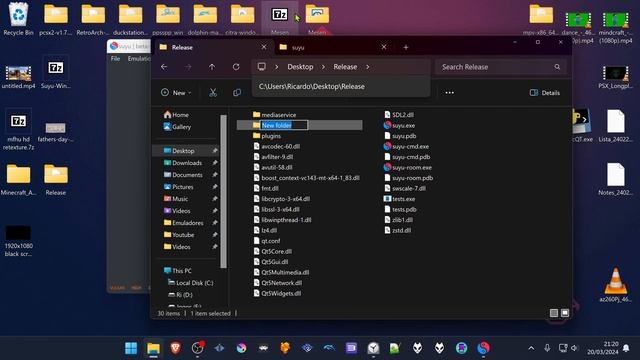Click File Explorer in the taskbar
The width and height of the screenshot is (640, 360).
tap(153, 348)
